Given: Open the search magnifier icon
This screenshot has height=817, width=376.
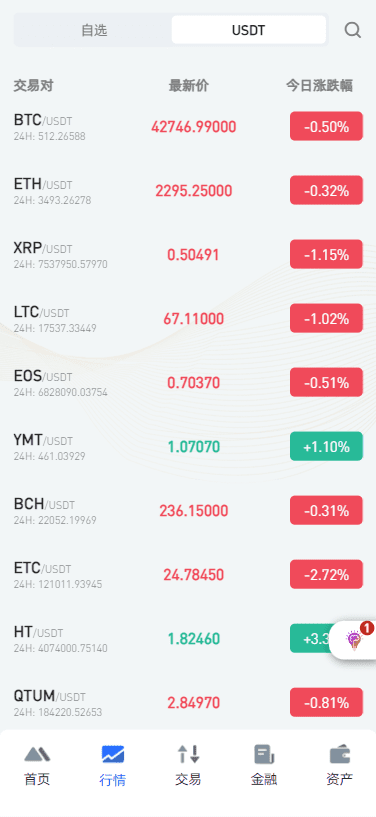Looking at the screenshot, I should pyautogui.click(x=353, y=30).
